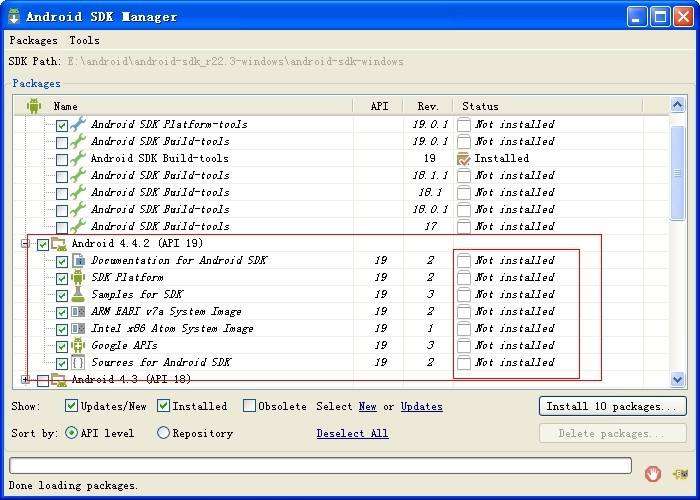Viewport: 700px width, 500px height.
Task: Collapse the Android 4.4.2 (API 19) node
Action: point(25,244)
